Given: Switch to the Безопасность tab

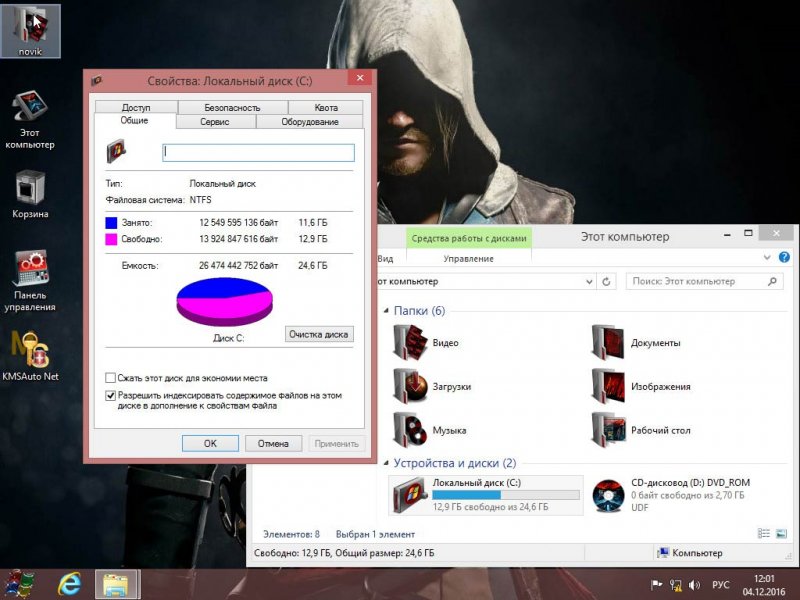Looking at the screenshot, I should (233, 107).
